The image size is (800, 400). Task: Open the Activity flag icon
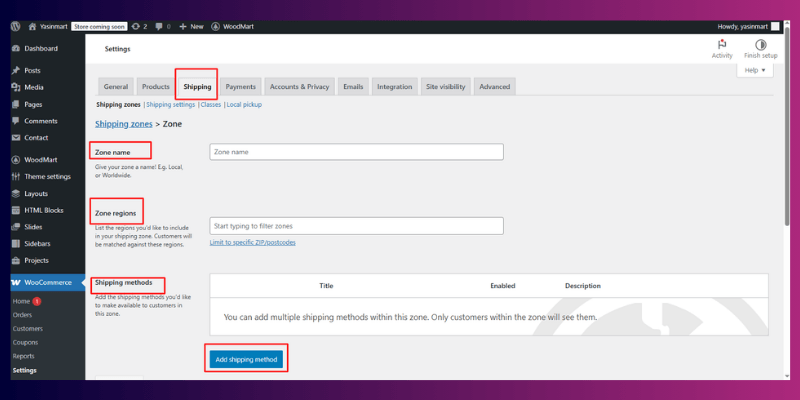[722, 45]
